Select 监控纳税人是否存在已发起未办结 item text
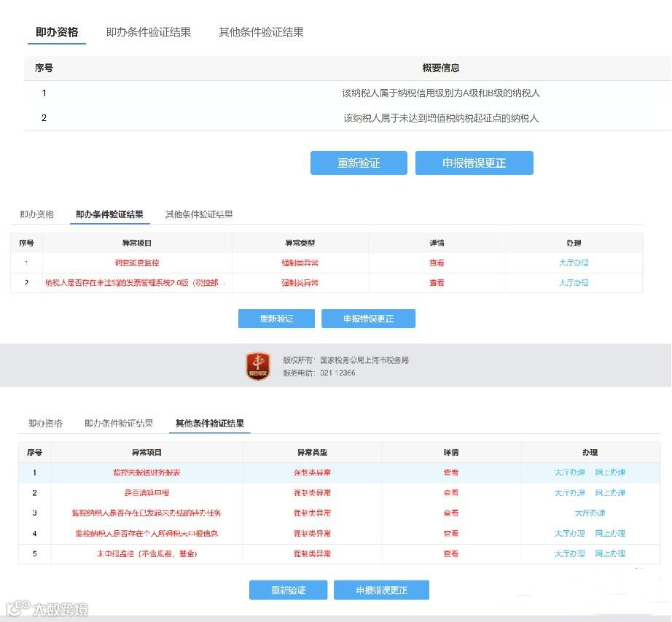Screen dimensions: 672x622 point(146,513)
